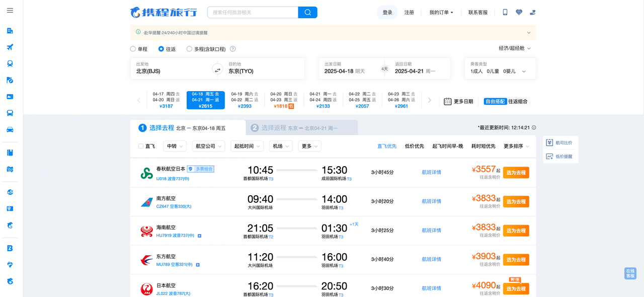Open the hamburger menu in the sidebar
Viewport: 644px width, 297px height.
[10, 11]
